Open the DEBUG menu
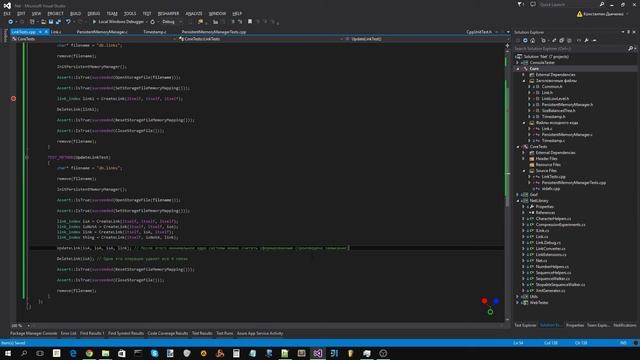This screenshot has height=360, width=640. 93,13
